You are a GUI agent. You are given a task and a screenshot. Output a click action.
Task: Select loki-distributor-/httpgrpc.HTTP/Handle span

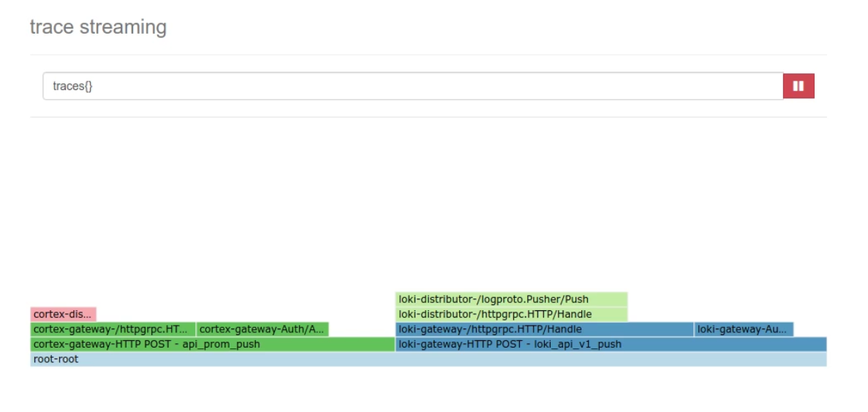(x=511, y=315)
